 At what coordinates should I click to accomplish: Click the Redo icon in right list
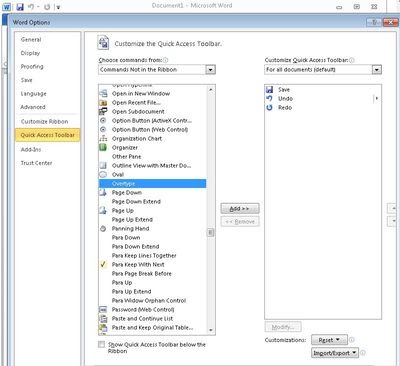[270, 108]
